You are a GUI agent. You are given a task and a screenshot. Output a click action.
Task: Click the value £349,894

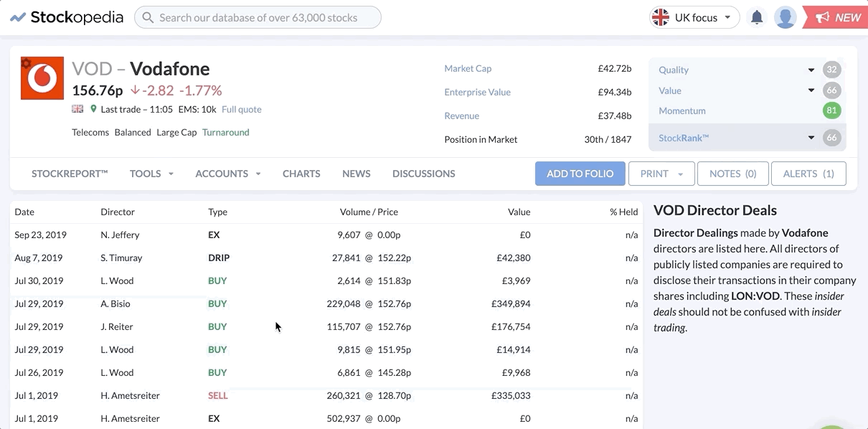point(511,303)
